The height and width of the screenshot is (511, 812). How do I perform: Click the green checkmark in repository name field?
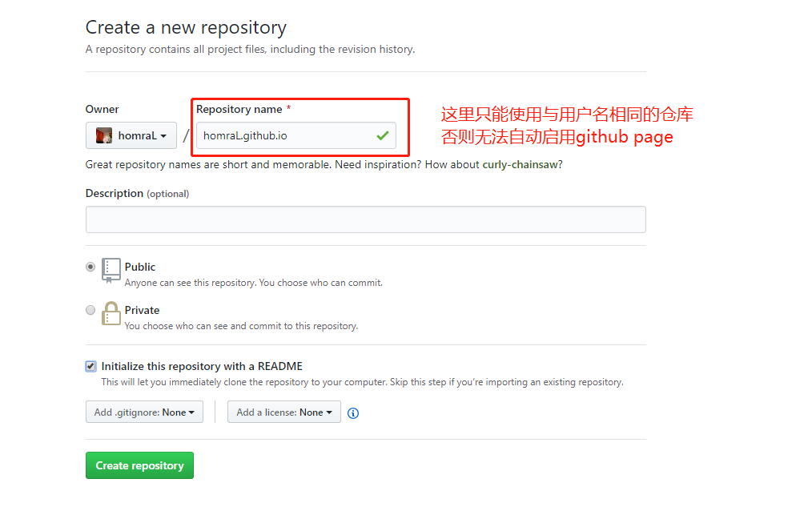coord(383,135)
